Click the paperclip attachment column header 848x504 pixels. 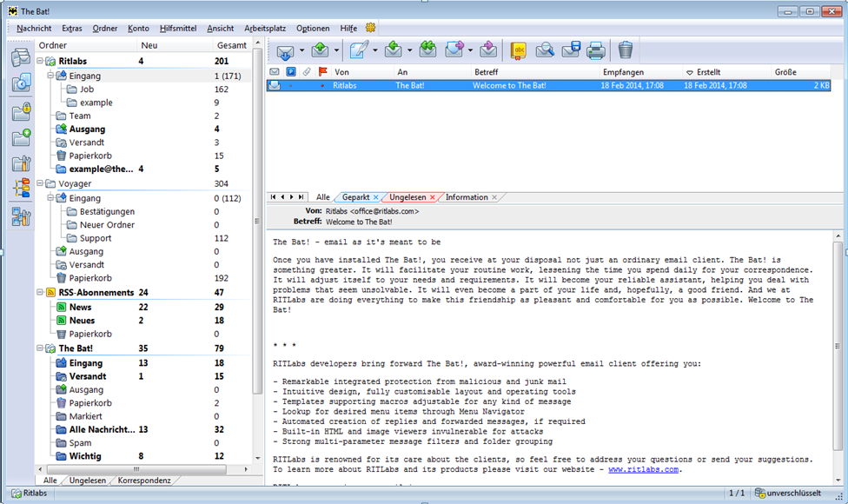(307, 71)
